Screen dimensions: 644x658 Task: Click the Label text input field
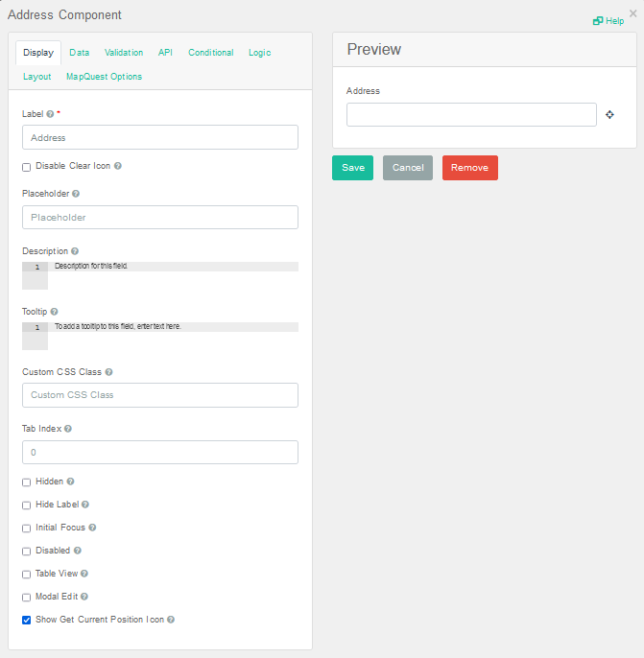point(159,138)
